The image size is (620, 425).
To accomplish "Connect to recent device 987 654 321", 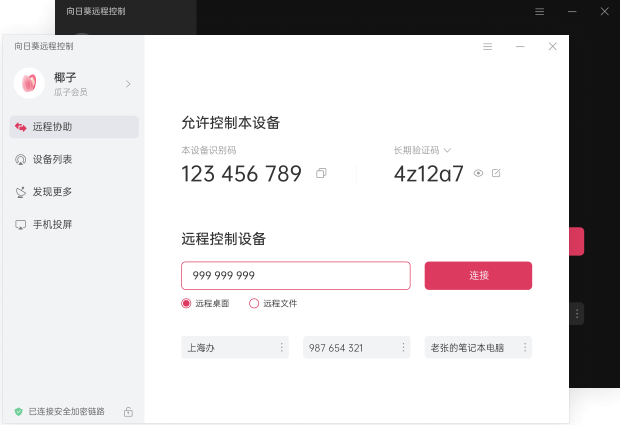I will (x=357, y=348).
